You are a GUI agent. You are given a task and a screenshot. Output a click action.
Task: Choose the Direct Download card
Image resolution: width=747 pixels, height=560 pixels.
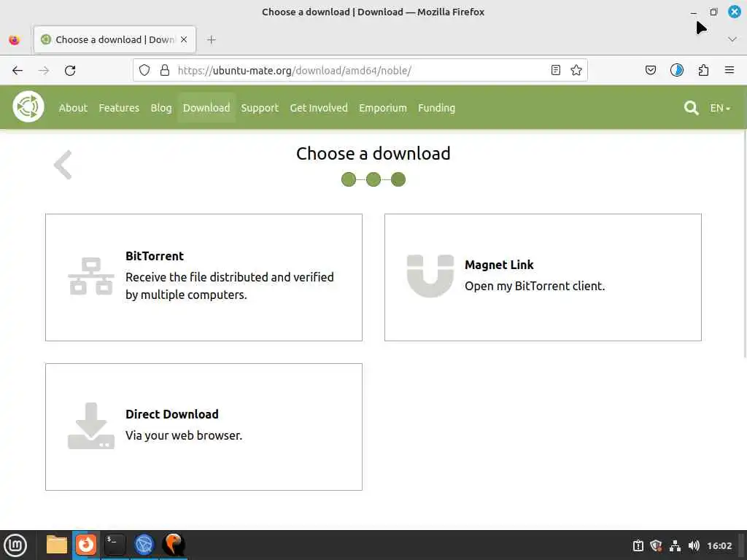(x=204, y=427)
